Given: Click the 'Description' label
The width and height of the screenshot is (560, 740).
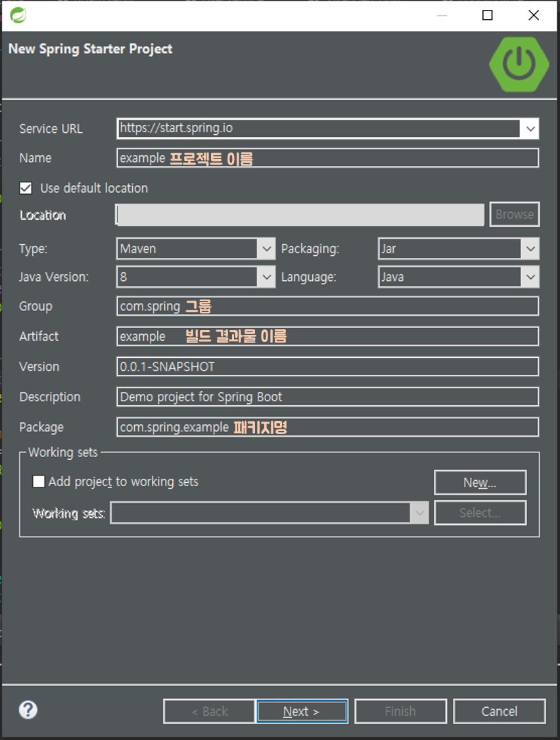Looking at the screenshot, I should 50,397.
